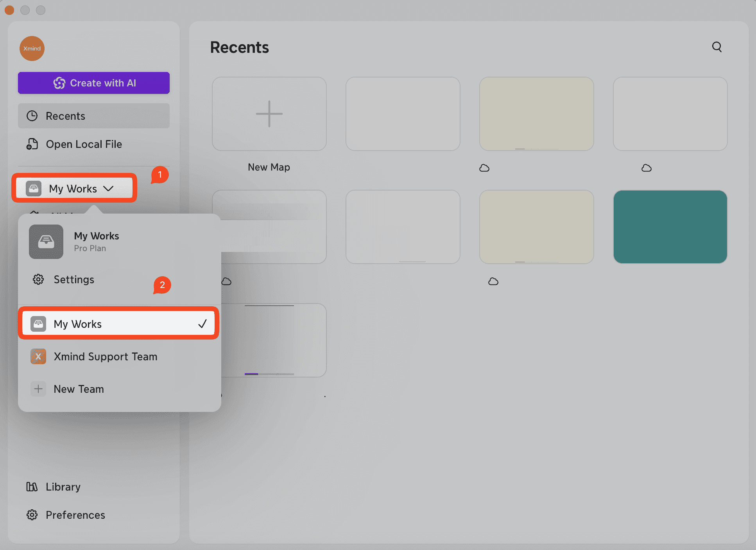Open the Library section
Viewport: 756px width, 550px height.
click(63, 487)
